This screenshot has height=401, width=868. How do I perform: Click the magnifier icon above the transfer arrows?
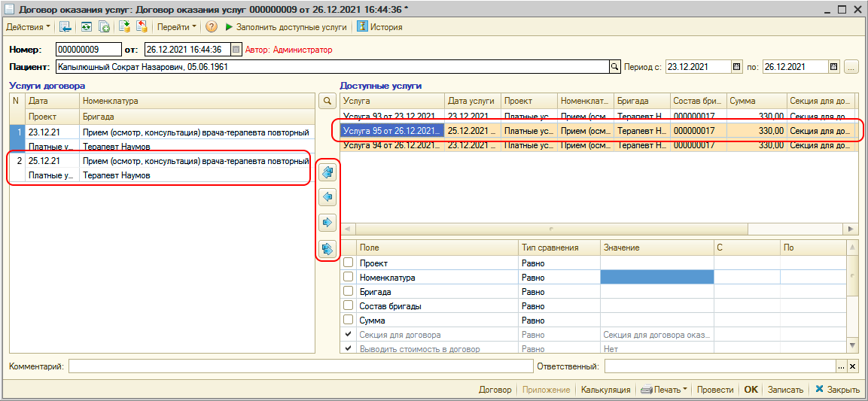327,101
